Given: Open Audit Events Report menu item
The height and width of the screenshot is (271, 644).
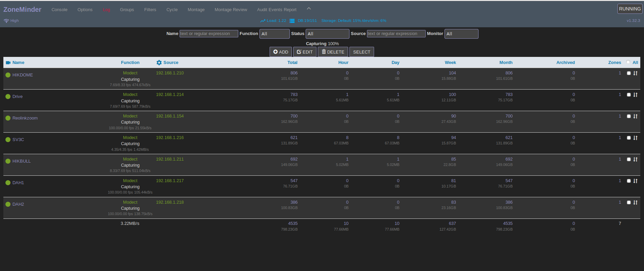Looking at the screenshot, I should [x=277, y=10].
